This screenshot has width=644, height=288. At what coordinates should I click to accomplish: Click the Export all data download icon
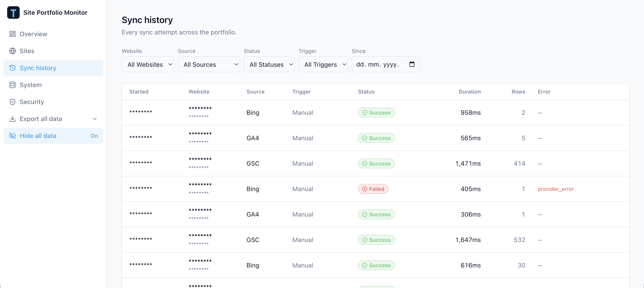(x=13, y=119)
